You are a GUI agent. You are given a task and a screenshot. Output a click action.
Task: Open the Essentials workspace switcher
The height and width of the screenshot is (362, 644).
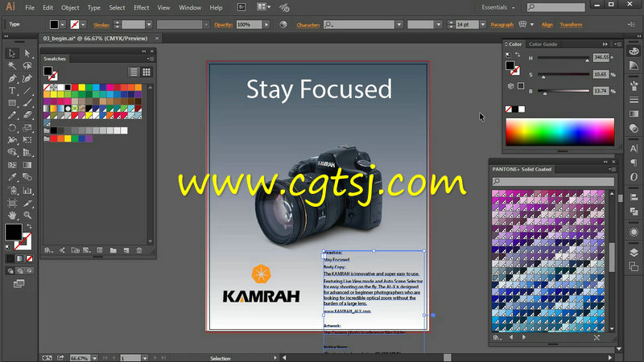[498, 7]
